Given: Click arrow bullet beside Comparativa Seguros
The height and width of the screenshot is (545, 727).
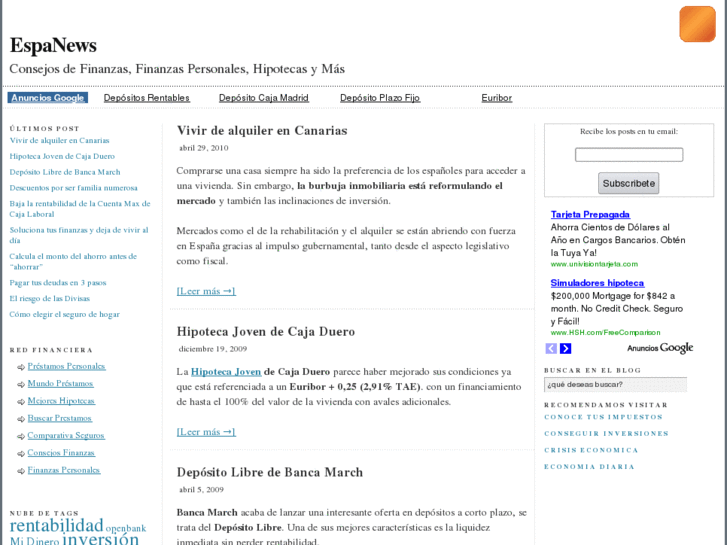Looking at the screenshot, I should (x=21, y=436).
